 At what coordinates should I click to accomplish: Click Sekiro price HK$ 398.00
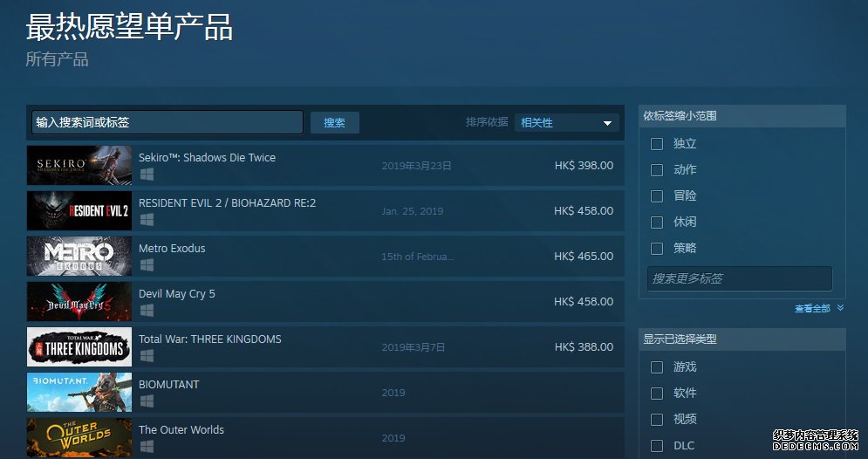[x=584, y=166]
